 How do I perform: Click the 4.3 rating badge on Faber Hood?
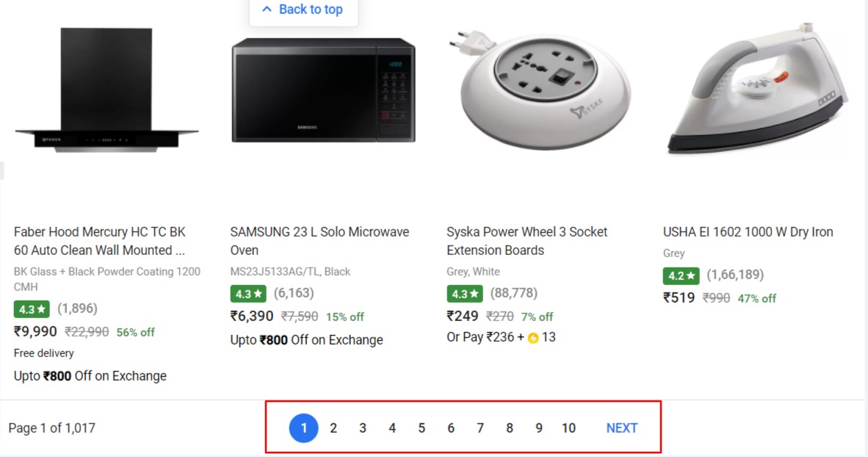tap(32, 309)
